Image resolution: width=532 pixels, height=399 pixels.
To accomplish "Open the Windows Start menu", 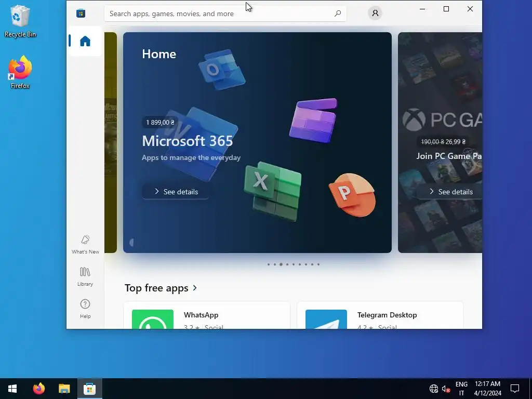I will (x=12, y=389).
